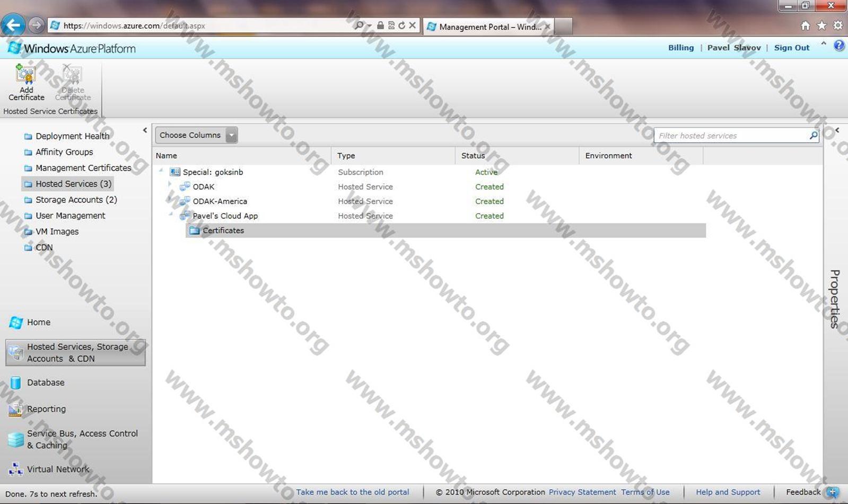Collapse the left navigation pane arrow
The height and width of the screenshot is (504, 848).
(x=145, y=130)
